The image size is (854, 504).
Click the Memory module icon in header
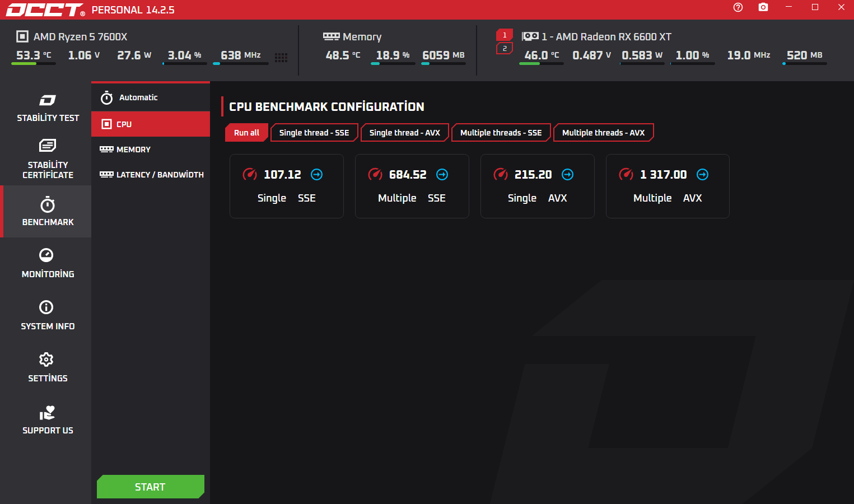332,36
